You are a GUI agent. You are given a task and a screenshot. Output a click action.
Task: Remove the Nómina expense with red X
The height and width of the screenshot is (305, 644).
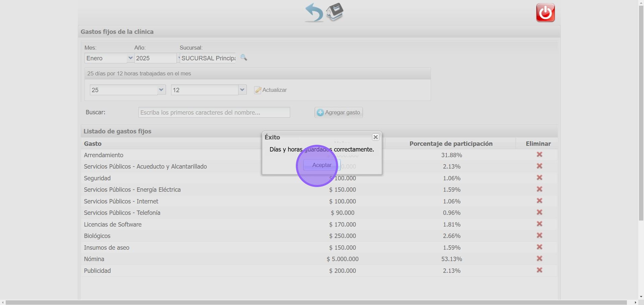(539, 259)
